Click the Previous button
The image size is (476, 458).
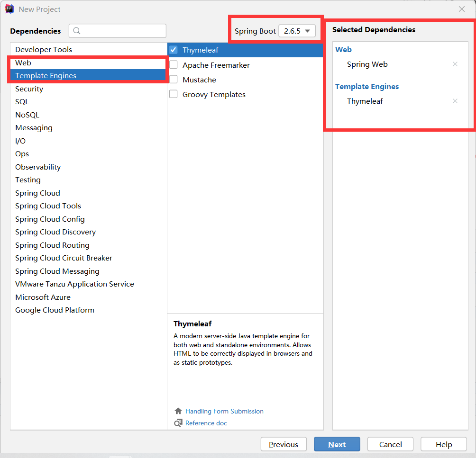click(284, 444)
